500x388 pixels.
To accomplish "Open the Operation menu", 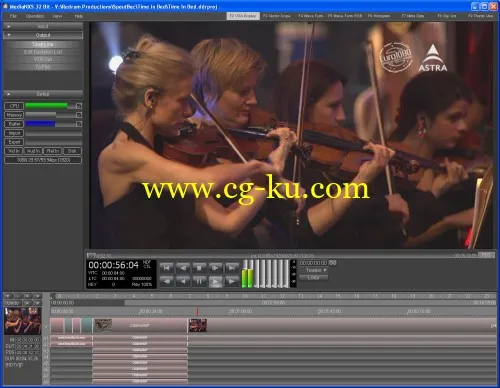I will pos(35,16).
